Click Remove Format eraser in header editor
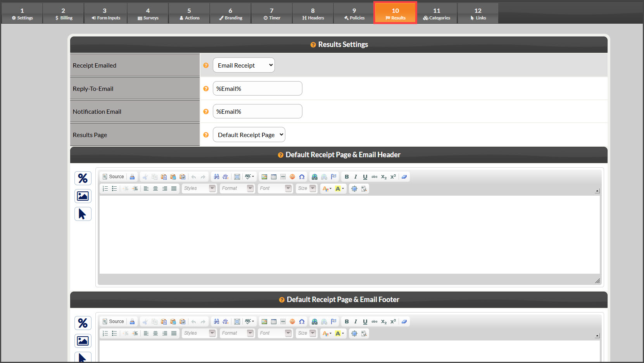The height and width of the screenshot is (363, 644). (404, 177)
